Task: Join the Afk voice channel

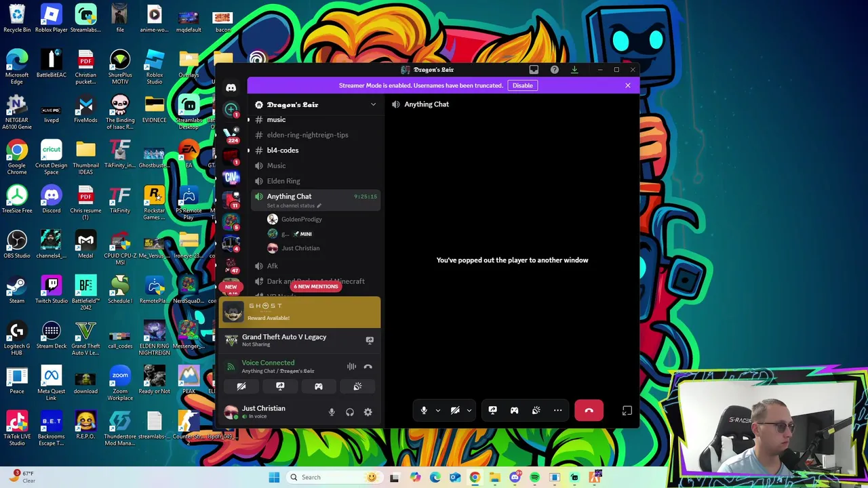Action: (272, 266)
